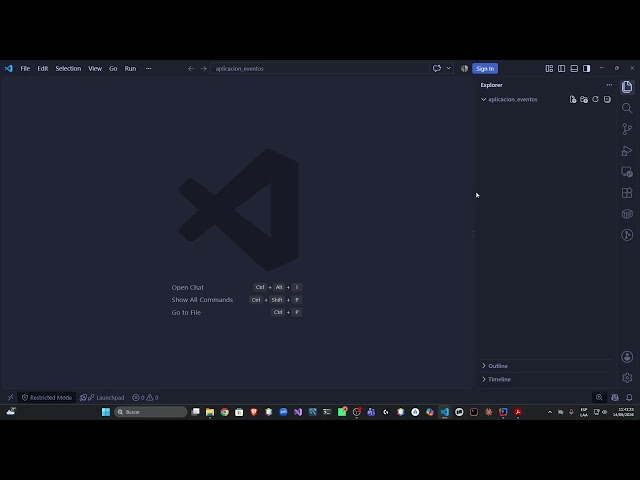Open the File menu
Image resolution: width=640 pixels, height=480 pixels.
click(x=25, y=69)
